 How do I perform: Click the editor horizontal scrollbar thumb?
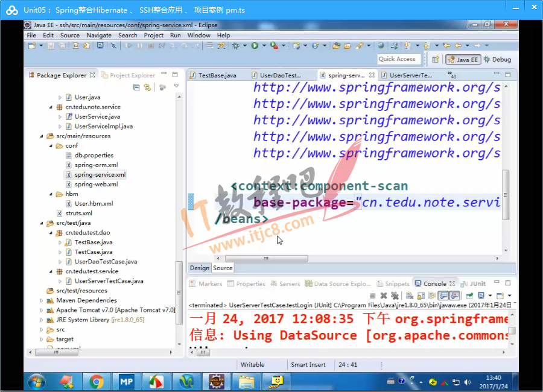pos(266,259)
